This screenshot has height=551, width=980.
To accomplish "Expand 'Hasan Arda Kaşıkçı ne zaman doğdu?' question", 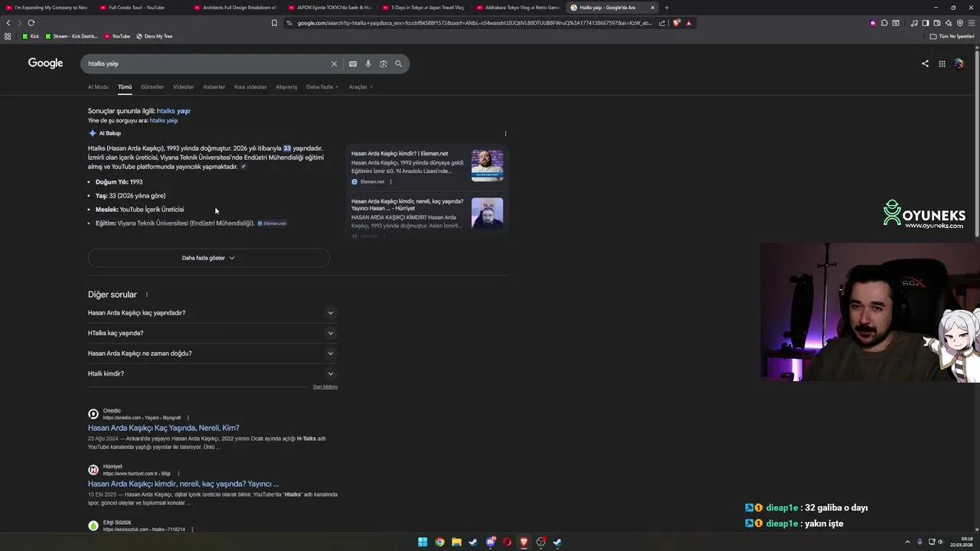I will (x=212, y=354).
